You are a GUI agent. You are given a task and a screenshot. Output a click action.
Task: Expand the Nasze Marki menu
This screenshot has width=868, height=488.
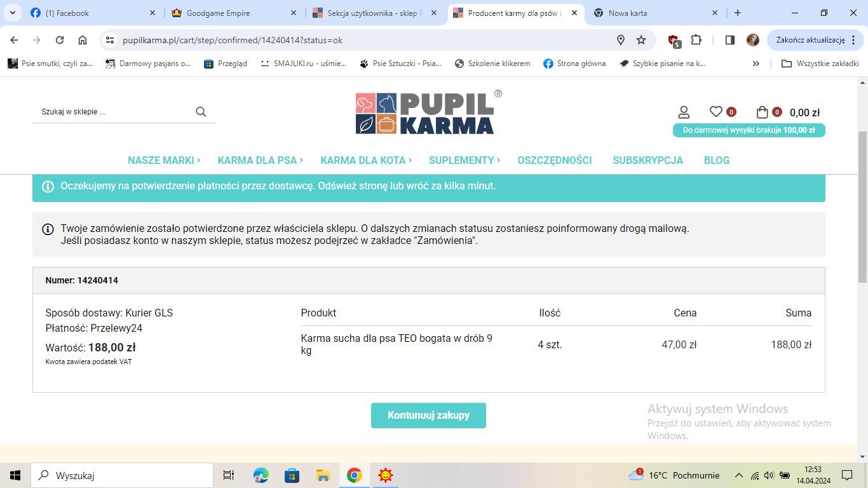(163, 160)
